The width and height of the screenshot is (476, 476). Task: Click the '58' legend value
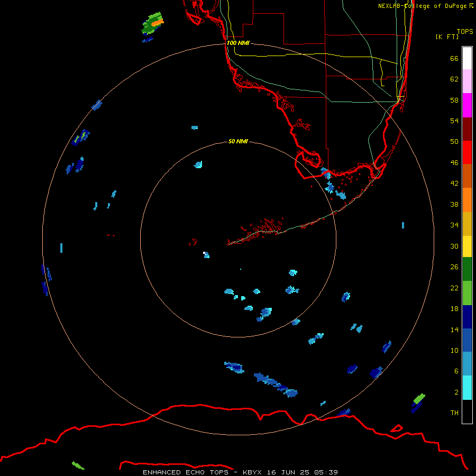454,100
